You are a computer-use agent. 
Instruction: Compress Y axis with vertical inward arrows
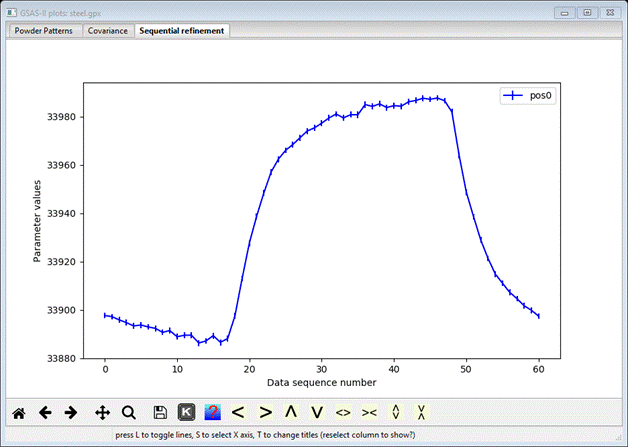[x=422, y=411]
